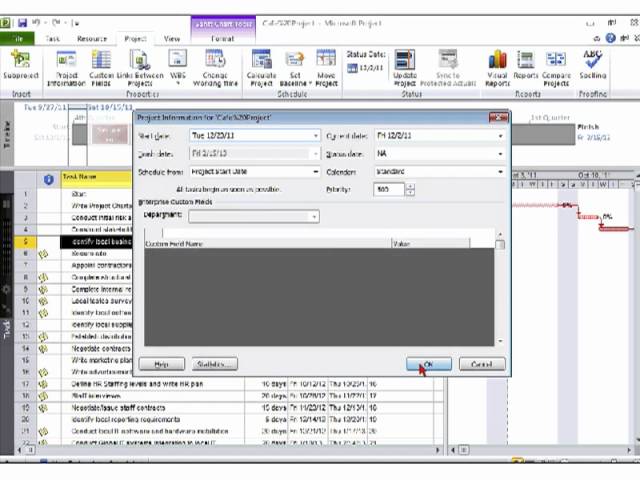Click the Help button in dialog
Viewport: 640px width, 480px height.
[x=162, y=364]
